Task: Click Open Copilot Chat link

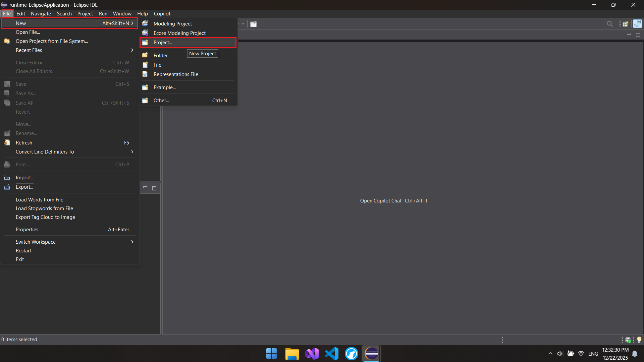Action: click(x=380, y=201)
